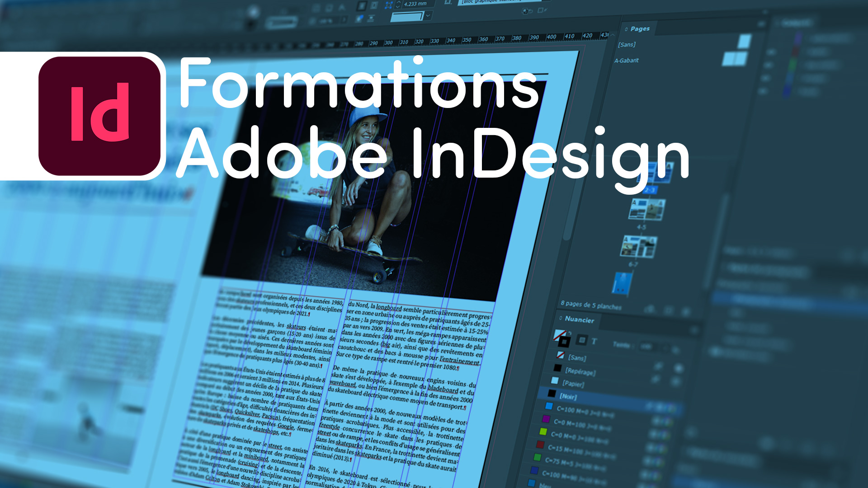Image resolution: width=868 pixels, height=488 pixels.
Task: Click the corner options preview box
Action: [407, 17]
